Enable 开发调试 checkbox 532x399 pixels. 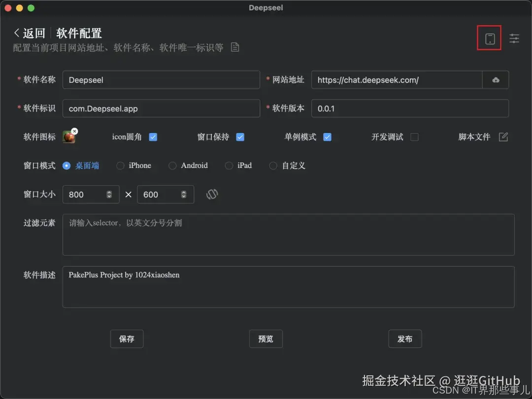(x=414, y=137)
